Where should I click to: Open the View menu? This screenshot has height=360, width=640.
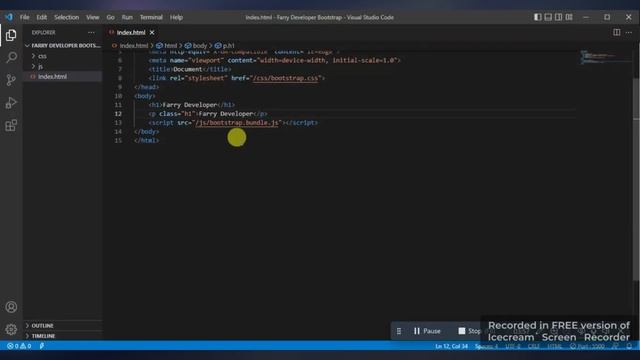93,17
